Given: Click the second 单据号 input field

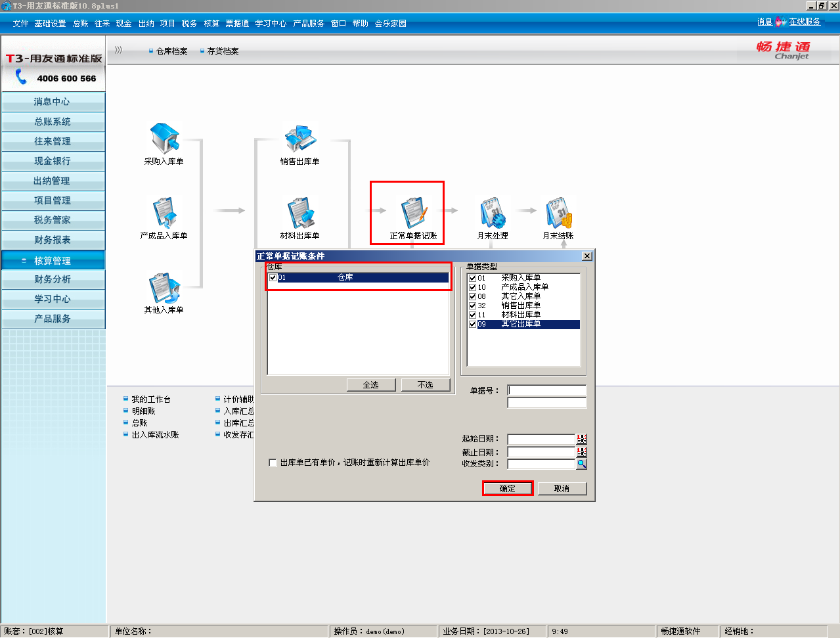Looking at the screenshot, I should pos(546,403).
